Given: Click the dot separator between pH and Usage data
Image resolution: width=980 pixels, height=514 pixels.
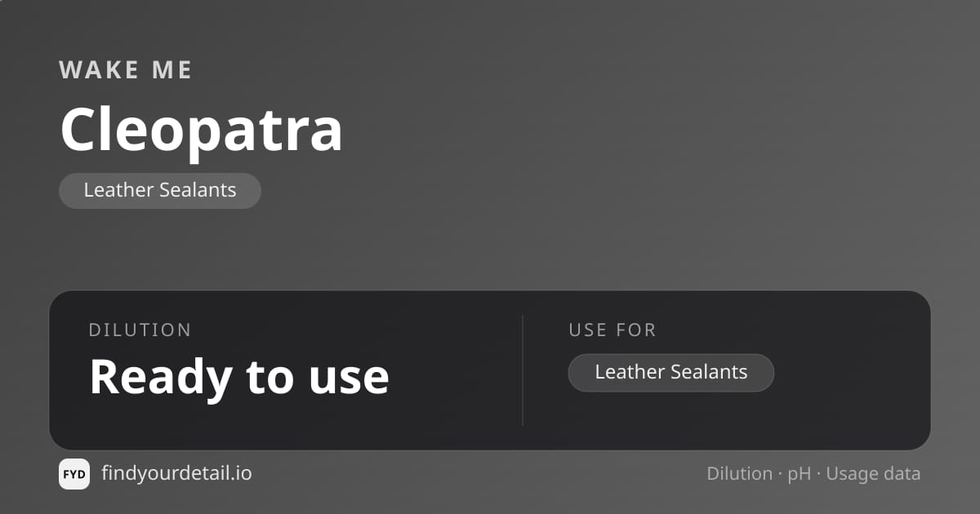Looking at the screenshot, I should click(819, 474).
